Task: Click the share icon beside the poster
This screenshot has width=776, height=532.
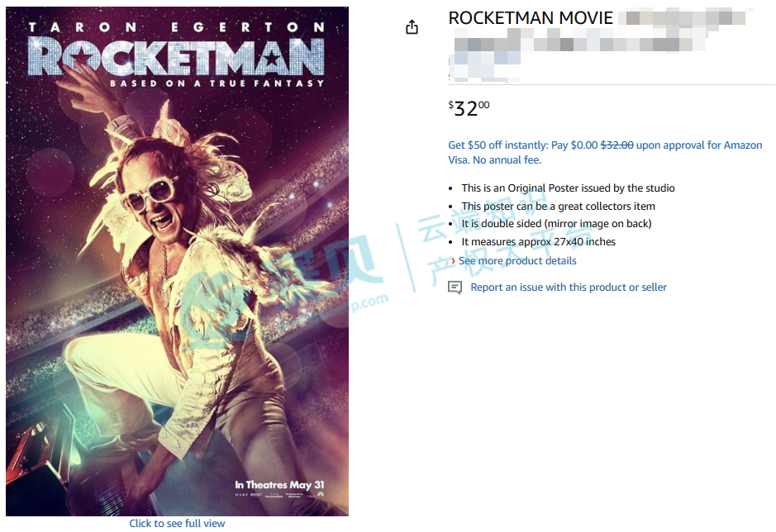Action: [412, 26]
